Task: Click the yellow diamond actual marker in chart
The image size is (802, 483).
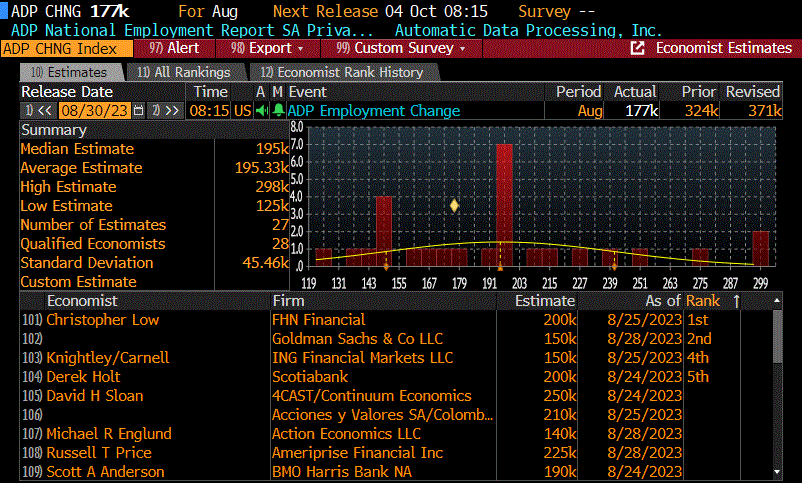Action: point(454,206)
